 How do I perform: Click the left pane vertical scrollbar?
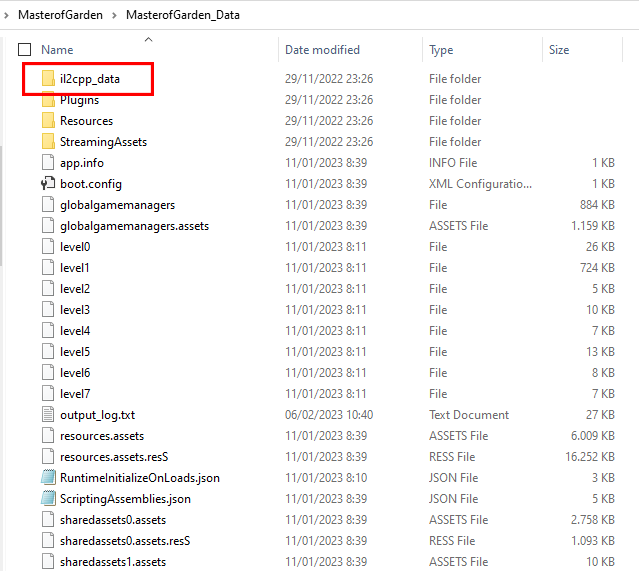tap(1, 206)
